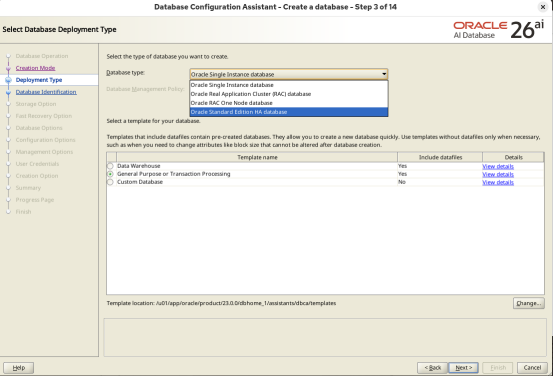
Task: Select Data Warehouse template radio button
Action: (x=110, y=166)
